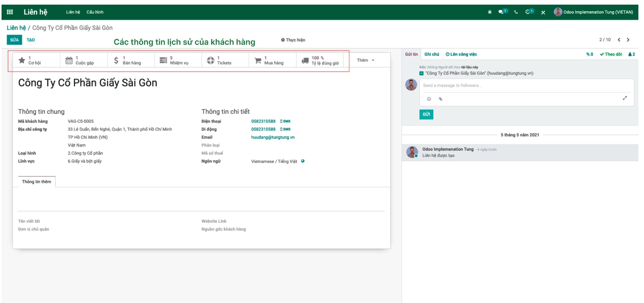Toggle the Theo dõi follow status

(611, 54)
